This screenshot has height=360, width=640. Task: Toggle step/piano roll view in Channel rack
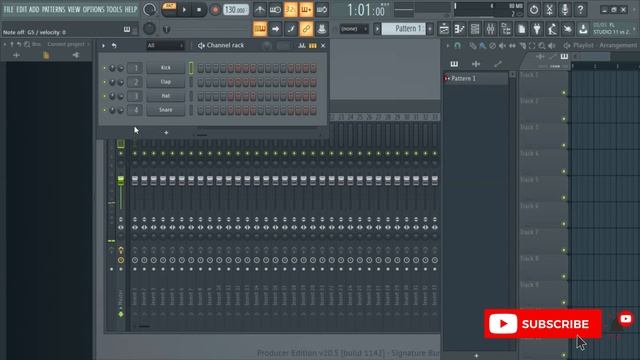tap(313, 46)
